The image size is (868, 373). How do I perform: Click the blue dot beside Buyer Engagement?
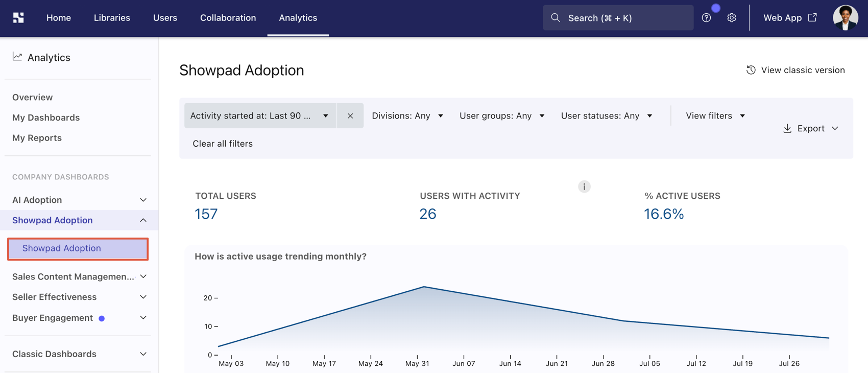pos(102,318)
